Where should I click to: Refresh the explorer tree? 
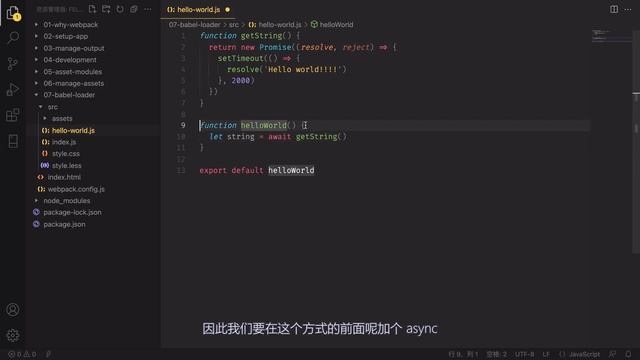(x=120, y=9)
